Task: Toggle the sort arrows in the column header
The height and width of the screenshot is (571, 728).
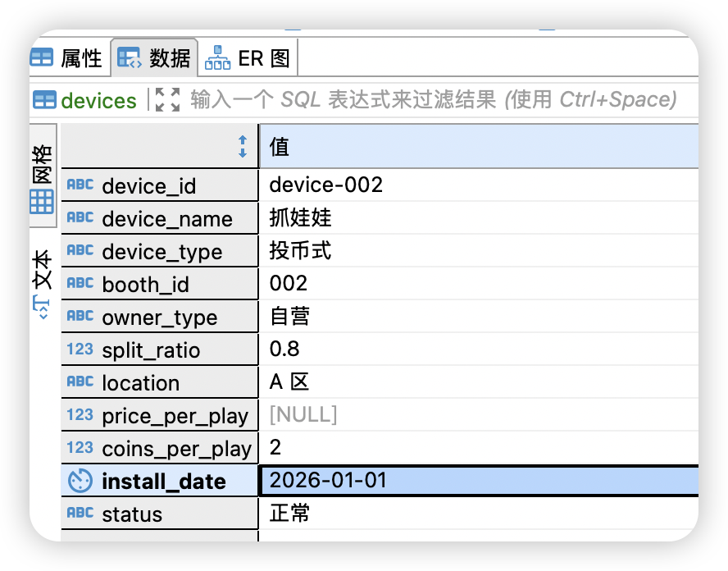Action: tap(243, 145)
